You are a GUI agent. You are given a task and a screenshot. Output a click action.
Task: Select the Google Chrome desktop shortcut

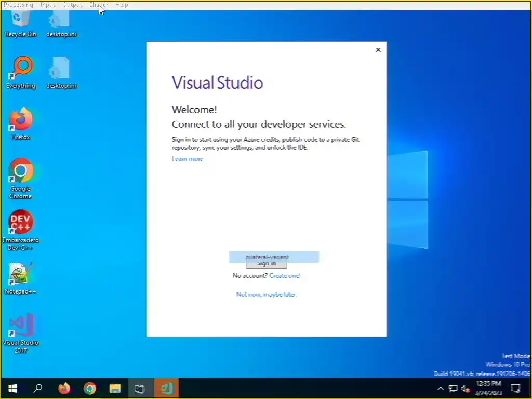(x=20, y=179)
